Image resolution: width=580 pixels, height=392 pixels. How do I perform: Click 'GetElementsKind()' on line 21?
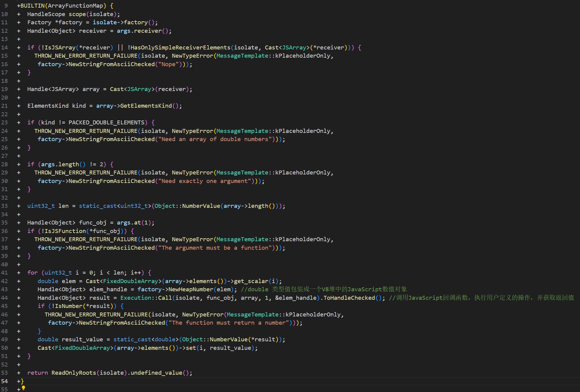149,106
